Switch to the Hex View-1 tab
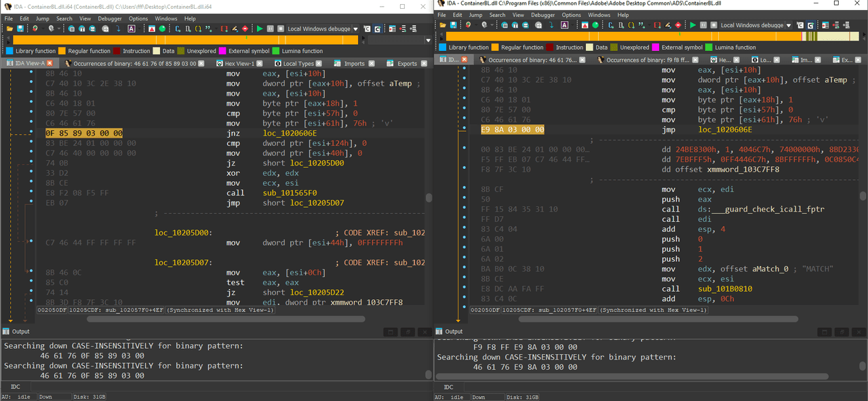The height and width of the screenshot is (401, 868). [239, 64]
